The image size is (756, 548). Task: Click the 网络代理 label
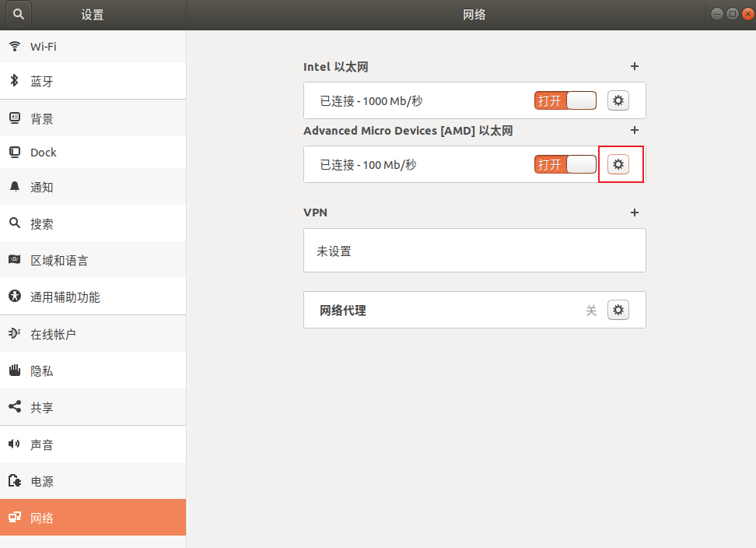click(x=343, y=310)
